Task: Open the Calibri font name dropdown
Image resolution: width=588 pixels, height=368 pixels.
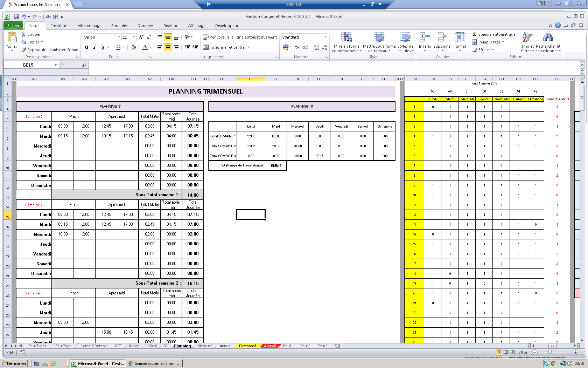Action: coord(119,37)
